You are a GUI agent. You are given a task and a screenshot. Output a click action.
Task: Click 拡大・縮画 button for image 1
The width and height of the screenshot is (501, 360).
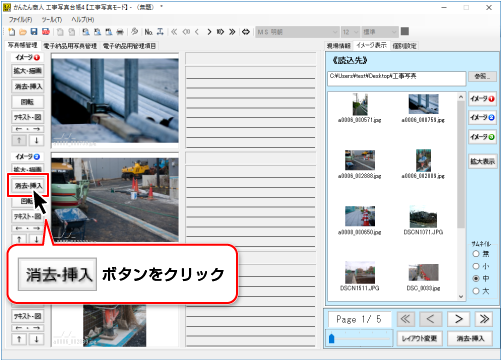[x=28, y=71]
